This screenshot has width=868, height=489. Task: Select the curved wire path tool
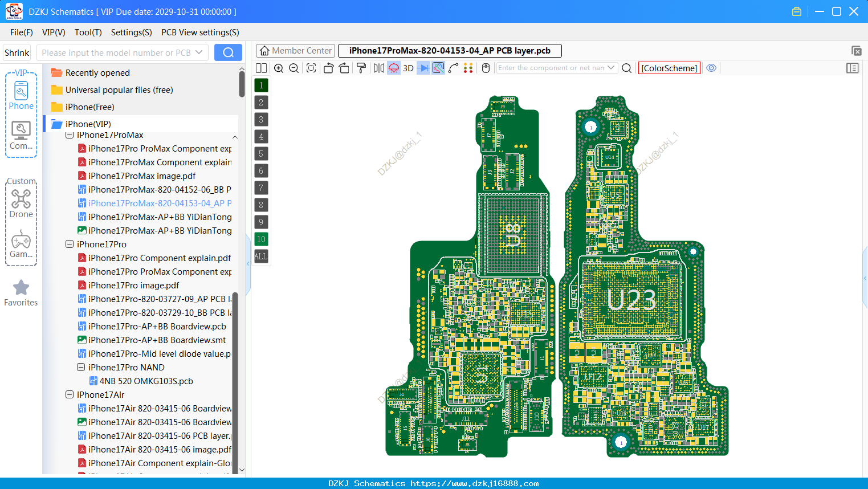[x=454, y=68]
